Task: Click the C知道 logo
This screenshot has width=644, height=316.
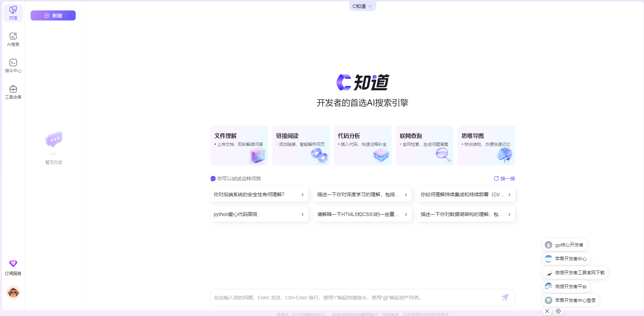Action: point(363,82)
